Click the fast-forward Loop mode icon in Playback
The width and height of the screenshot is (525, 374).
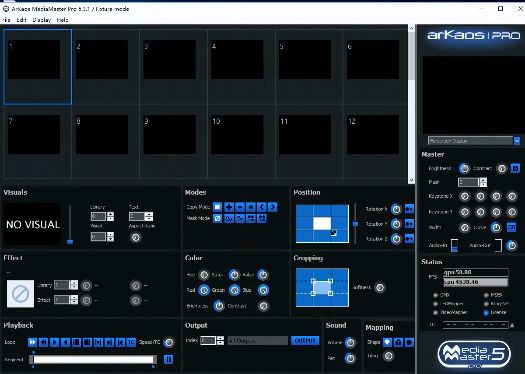(x=32, y=342)
